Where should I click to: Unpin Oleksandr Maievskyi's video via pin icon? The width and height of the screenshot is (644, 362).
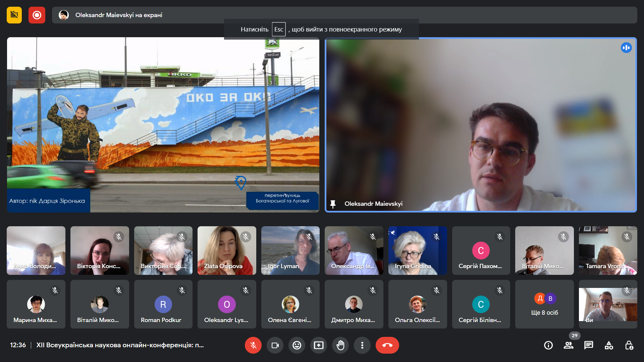coord(333,204)
